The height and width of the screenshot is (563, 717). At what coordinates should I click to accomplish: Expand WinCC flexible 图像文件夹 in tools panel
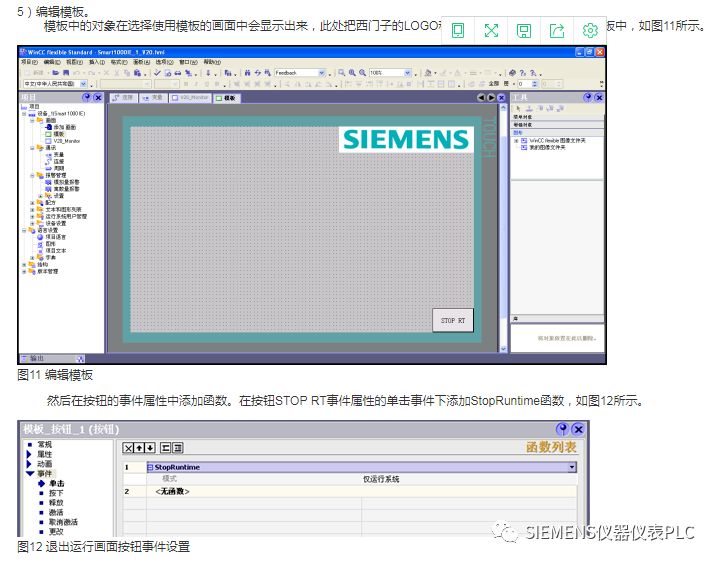click(516, 141)
